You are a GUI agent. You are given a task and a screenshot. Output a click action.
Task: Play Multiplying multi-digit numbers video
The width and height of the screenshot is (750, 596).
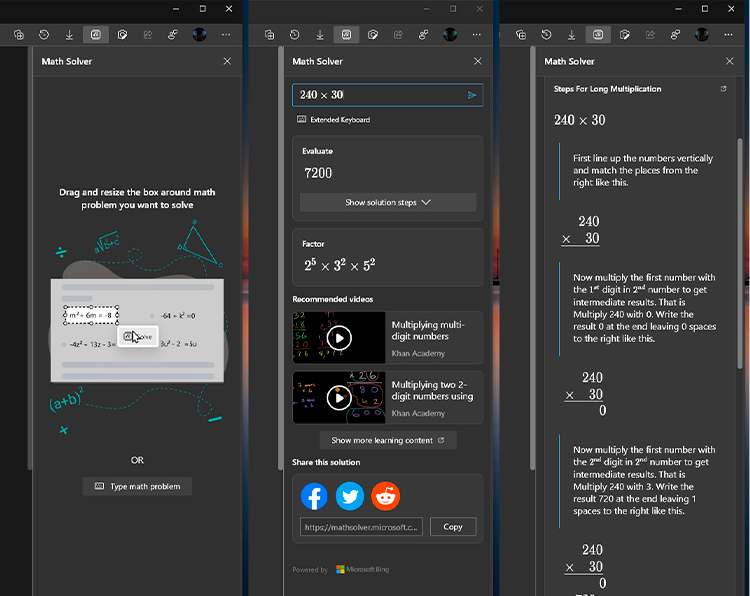pyautogui.click(x=339, y=338)
